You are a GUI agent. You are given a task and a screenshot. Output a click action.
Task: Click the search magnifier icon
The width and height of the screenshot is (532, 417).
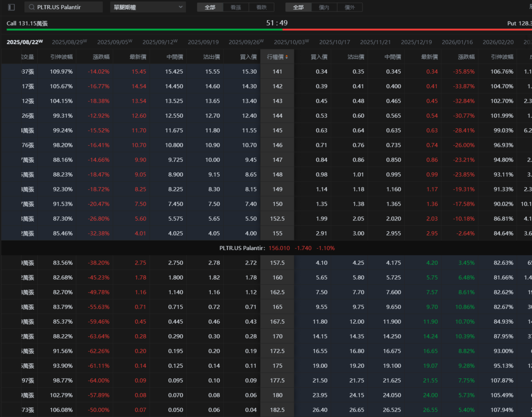(x=31, y=7)
